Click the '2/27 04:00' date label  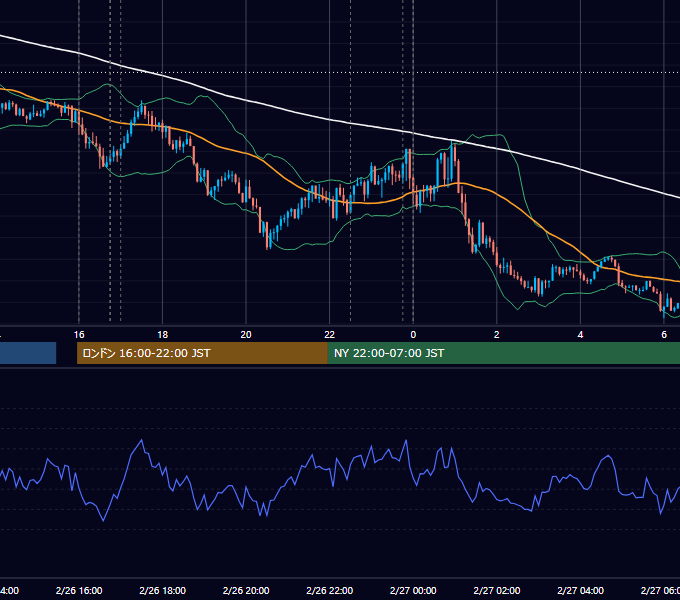click(580, 590)
